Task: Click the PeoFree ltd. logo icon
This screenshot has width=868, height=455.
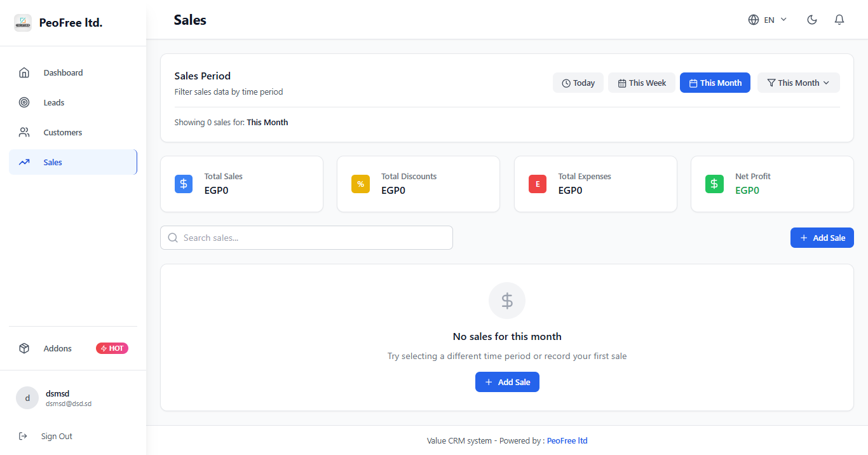Action: [23, 23]
